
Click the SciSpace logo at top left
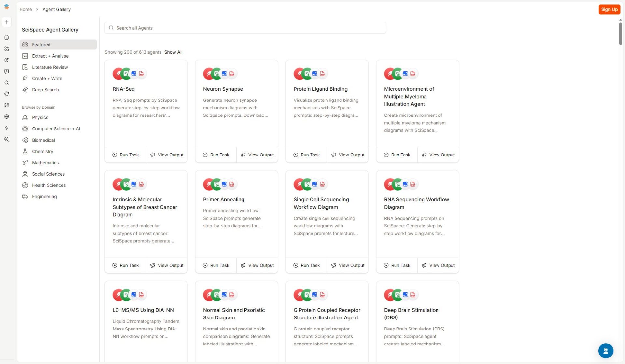[7, 7]
